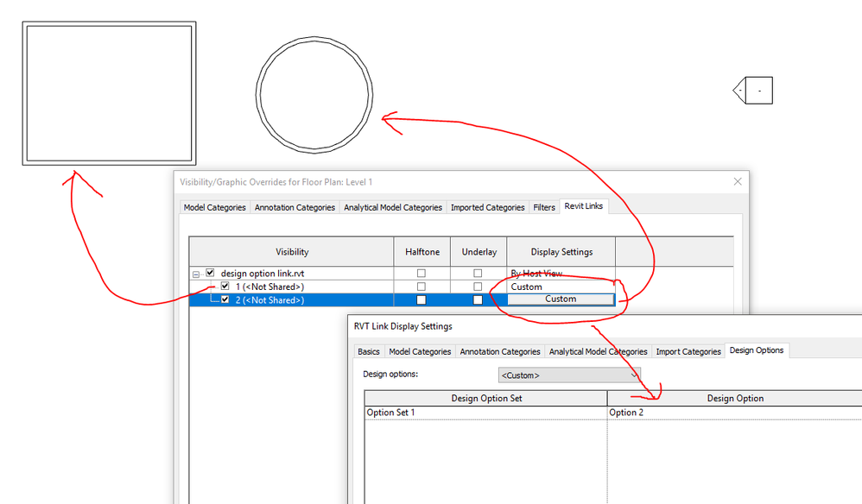Open Annotation Categories tab in RVT Link Display Settings
This screenshot has height=504, width=862.
tap(500, 352)
